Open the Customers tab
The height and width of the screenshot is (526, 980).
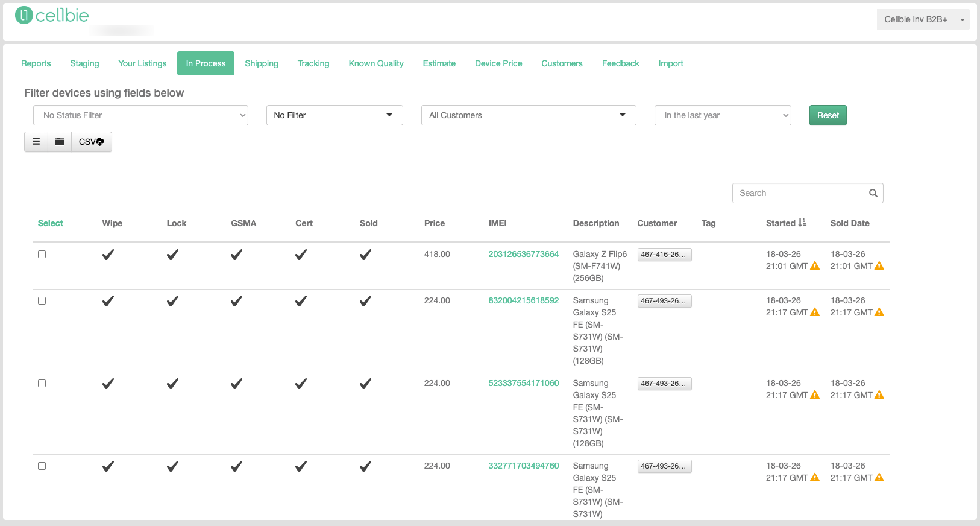click(562, 63)
